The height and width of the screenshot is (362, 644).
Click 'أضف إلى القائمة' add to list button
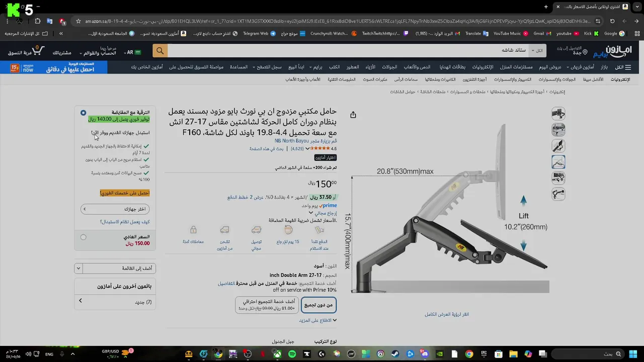click(x=119, y=268)
